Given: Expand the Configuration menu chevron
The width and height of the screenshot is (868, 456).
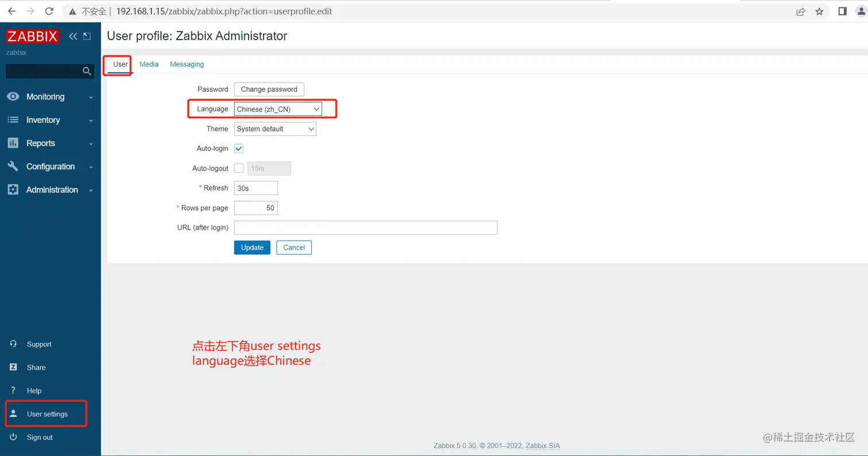Looking at the screenshot, I should click(x=91, y=167).
